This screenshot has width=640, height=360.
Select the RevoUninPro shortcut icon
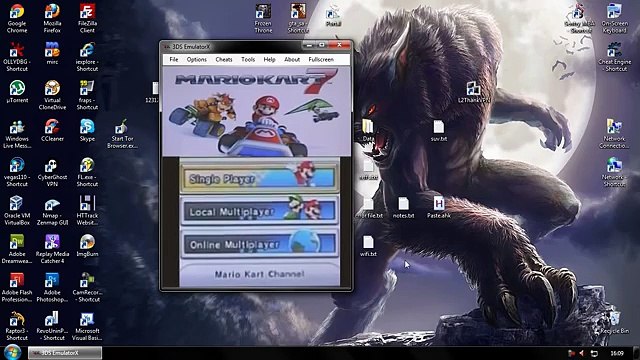coord(52,326)
